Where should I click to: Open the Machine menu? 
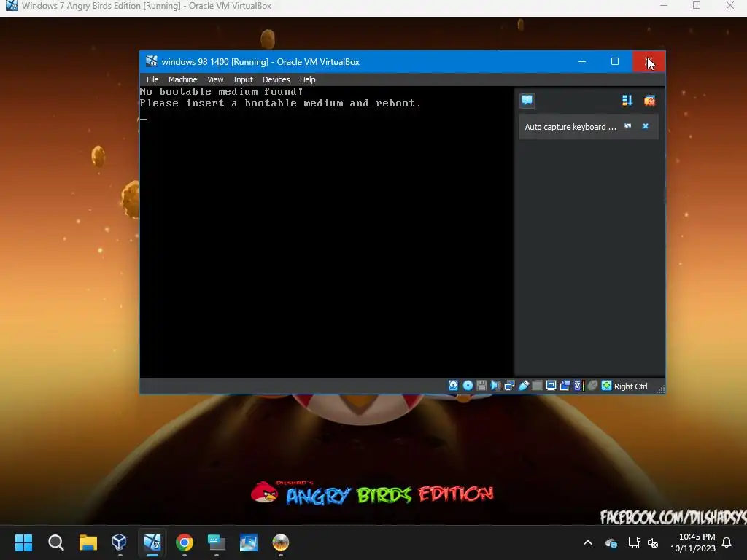pyautogui.click(x=182, y=79)
